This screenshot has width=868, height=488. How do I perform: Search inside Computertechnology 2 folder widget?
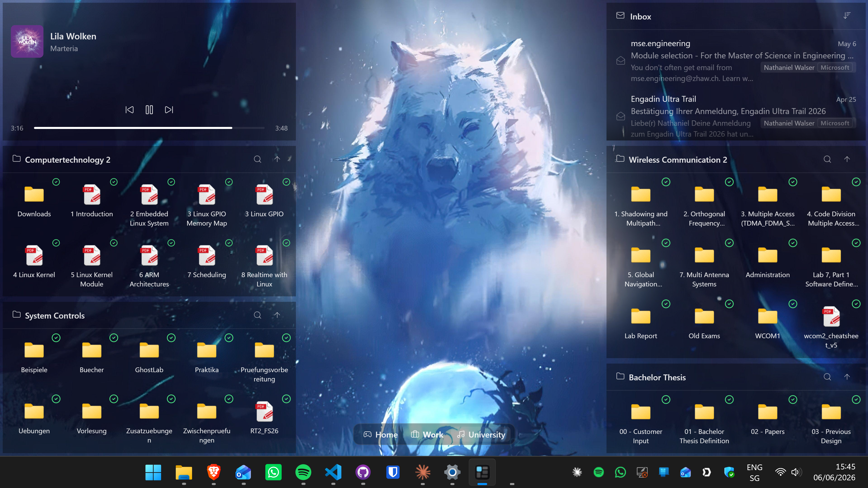coord(257,159)
